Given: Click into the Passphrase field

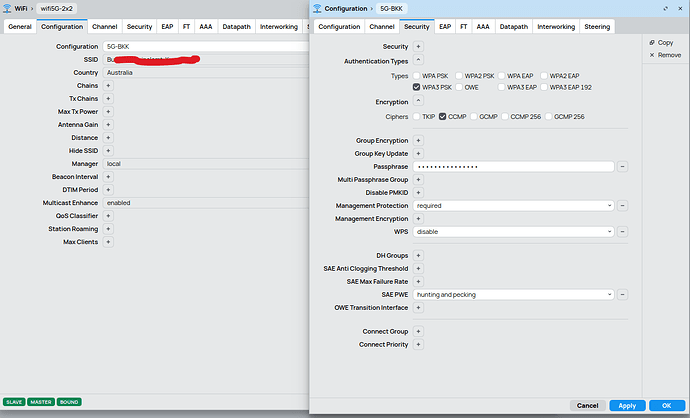Looking at the screenshot, I should tap(513, 167).
